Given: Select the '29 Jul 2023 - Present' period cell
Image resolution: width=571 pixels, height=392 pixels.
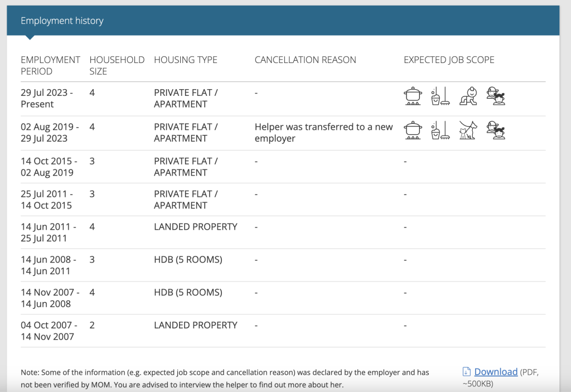Looking at the screenshot, I should pos(47,98).
